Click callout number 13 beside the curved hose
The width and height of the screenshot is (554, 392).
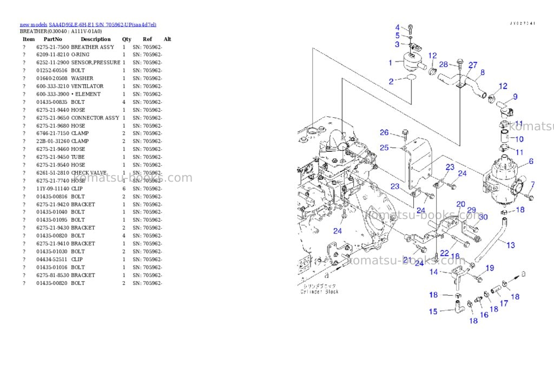511,245
